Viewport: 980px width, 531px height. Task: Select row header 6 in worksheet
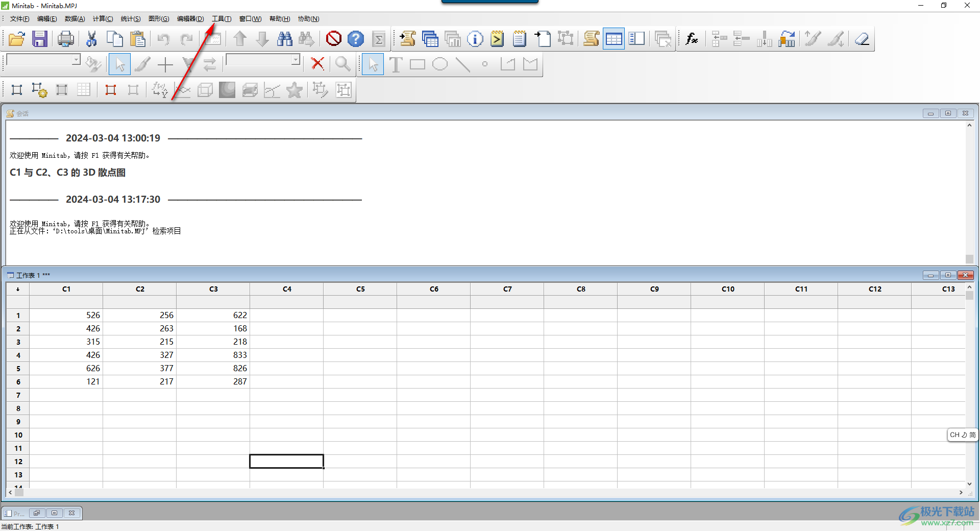pos(18,382)
